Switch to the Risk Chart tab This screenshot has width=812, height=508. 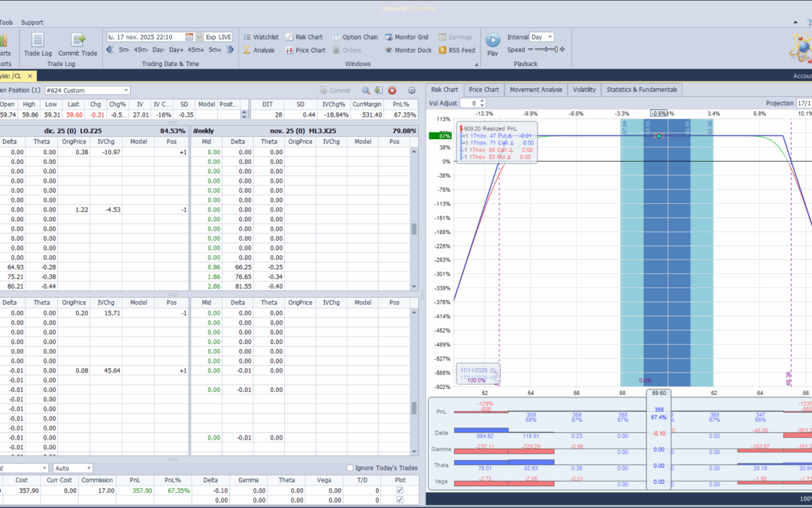pyautogui.click(x=444, y=90)
